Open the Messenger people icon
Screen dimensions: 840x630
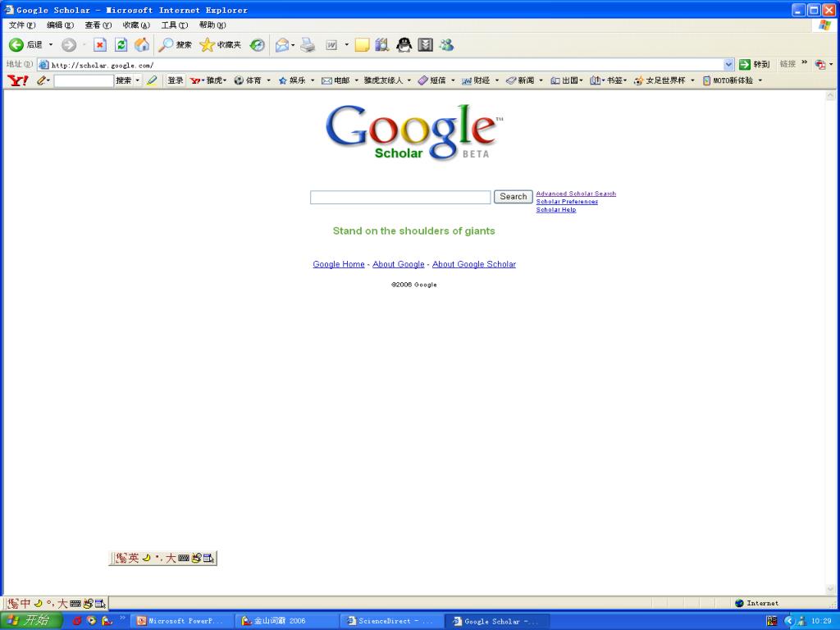click(446, 45)
